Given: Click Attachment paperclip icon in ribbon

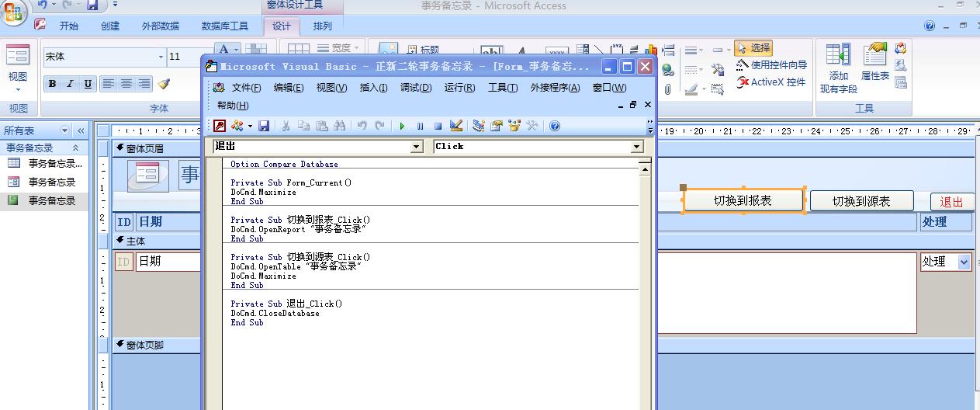Looking at the screenshot, I should click(x=667, y=89).
